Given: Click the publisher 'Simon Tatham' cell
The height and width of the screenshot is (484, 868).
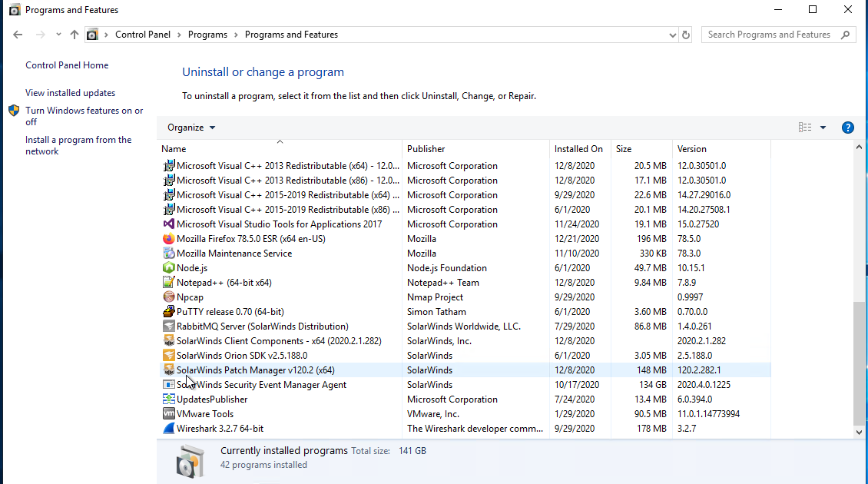Looking at the screenshot, I should coord(436,312).
